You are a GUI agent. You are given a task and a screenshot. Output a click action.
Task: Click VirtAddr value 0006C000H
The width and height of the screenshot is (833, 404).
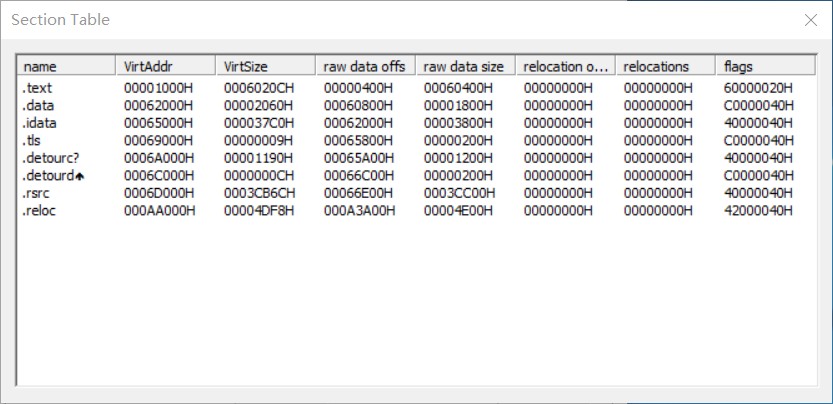click(159, 176)
